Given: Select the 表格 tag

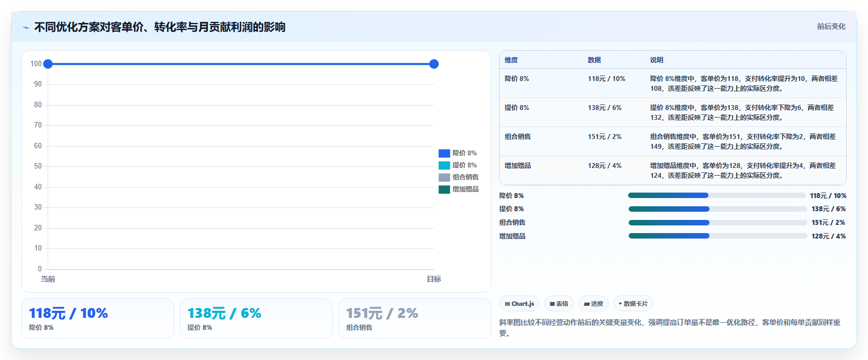Looking at the screenshot, I should coord(559,304).
